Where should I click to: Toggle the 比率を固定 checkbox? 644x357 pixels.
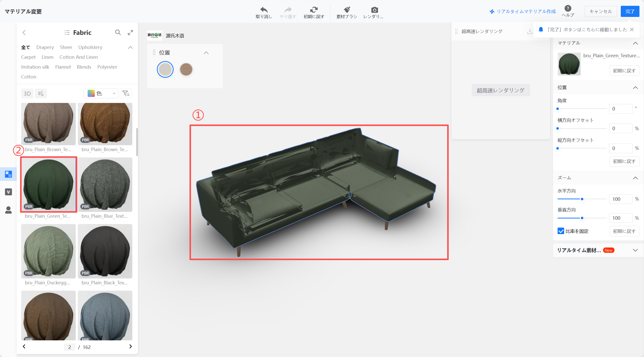561,231
